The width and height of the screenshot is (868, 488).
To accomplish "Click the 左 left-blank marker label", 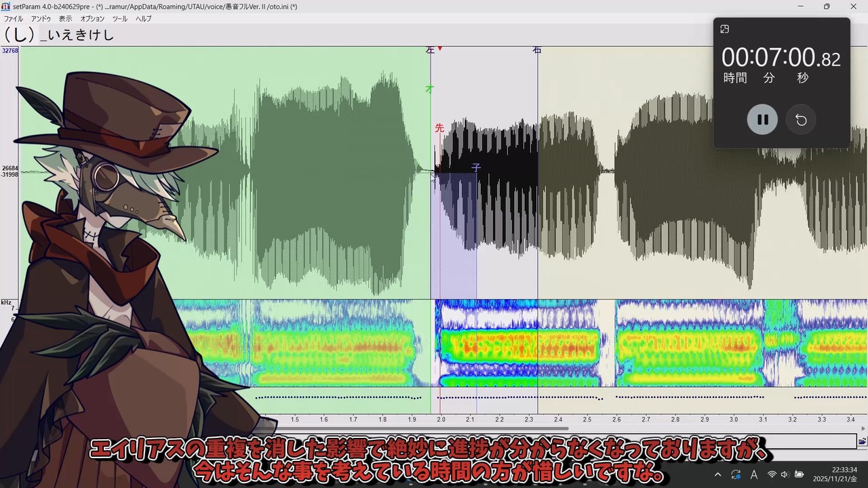I will (430, 50).
